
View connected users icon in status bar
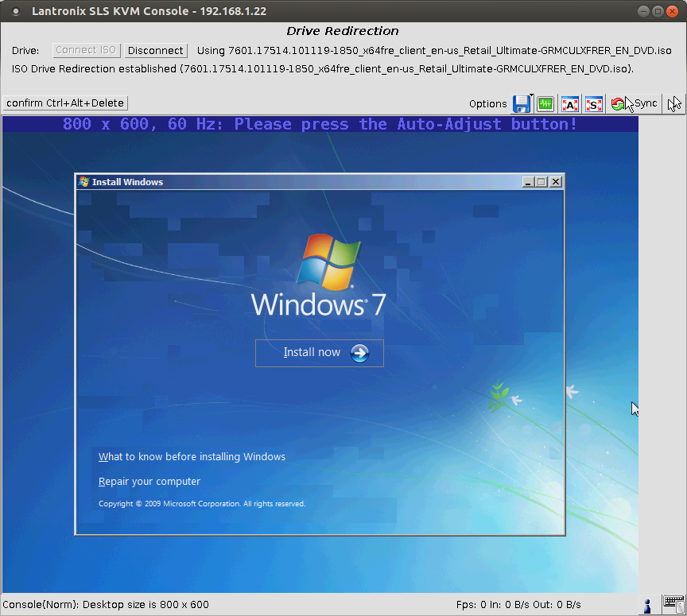pyautogui.click(x=646, y=606)
